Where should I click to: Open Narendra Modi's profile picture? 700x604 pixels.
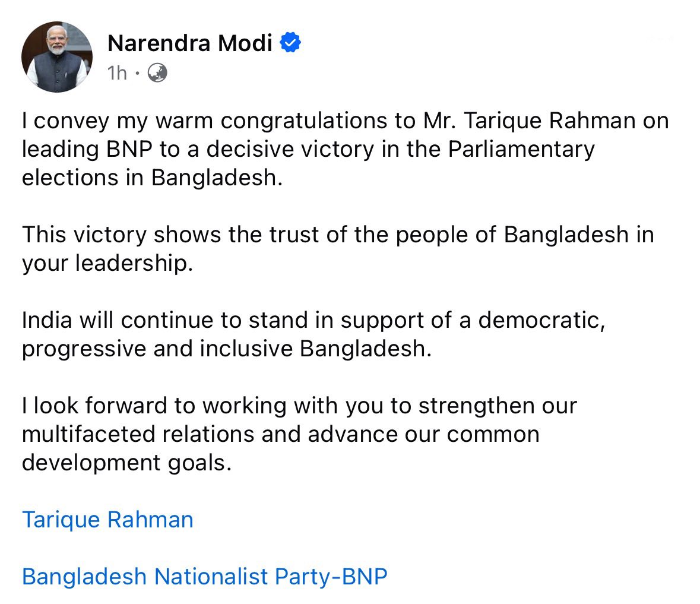pos(57,57)
